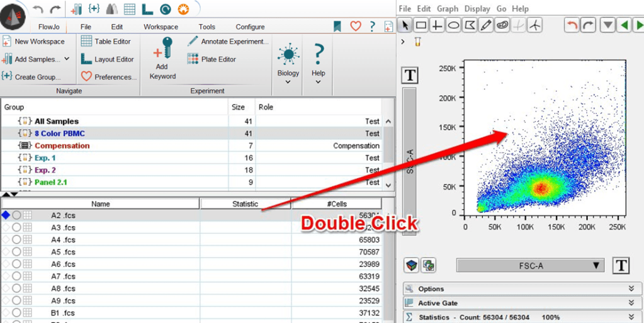Select the ellipse gate tool

click(x=453, y=25)
